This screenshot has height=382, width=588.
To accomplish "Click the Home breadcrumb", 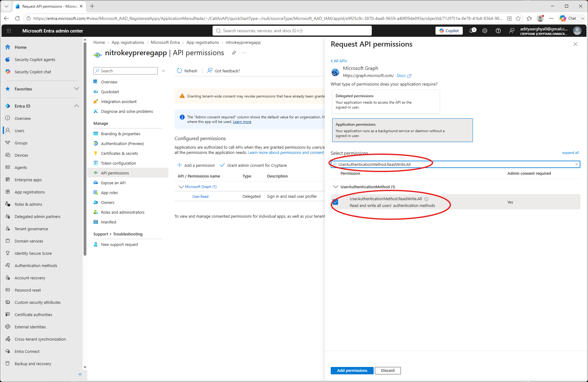I will coord(99,42).
